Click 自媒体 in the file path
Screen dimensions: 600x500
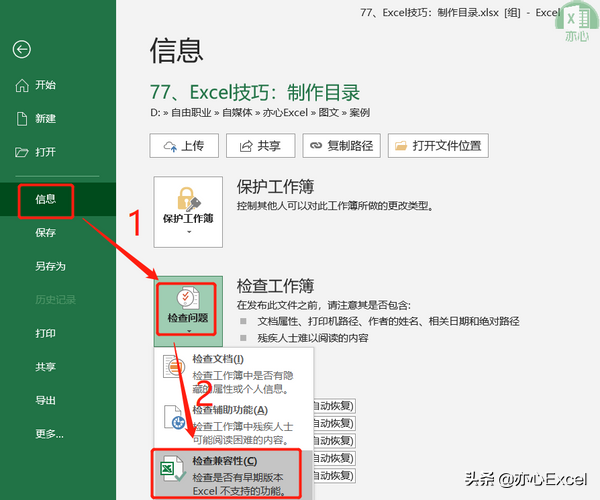[x=237, y=113]
